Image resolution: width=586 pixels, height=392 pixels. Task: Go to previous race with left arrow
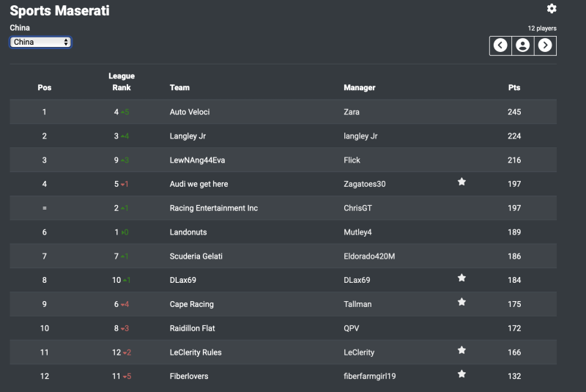tap(500, 45)
